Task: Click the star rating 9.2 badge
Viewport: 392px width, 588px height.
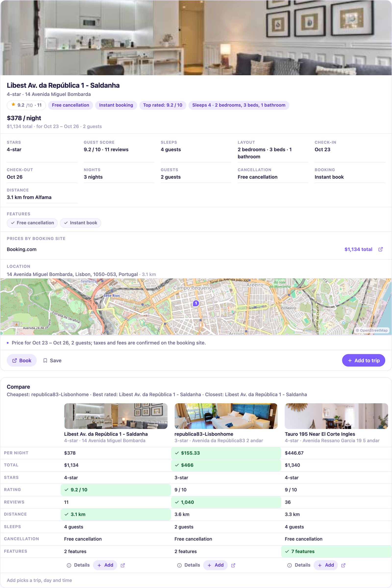Action: click(x=26, y=105)
